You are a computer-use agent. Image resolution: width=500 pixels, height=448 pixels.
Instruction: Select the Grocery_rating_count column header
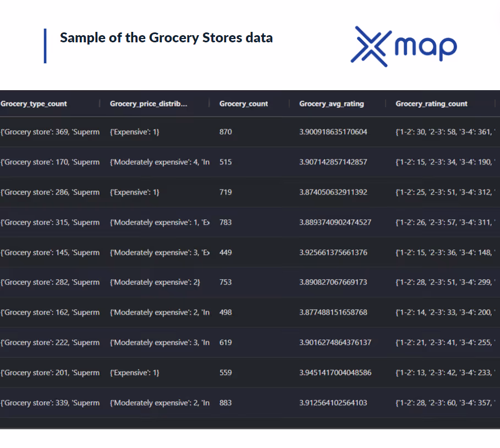(431, 104)
